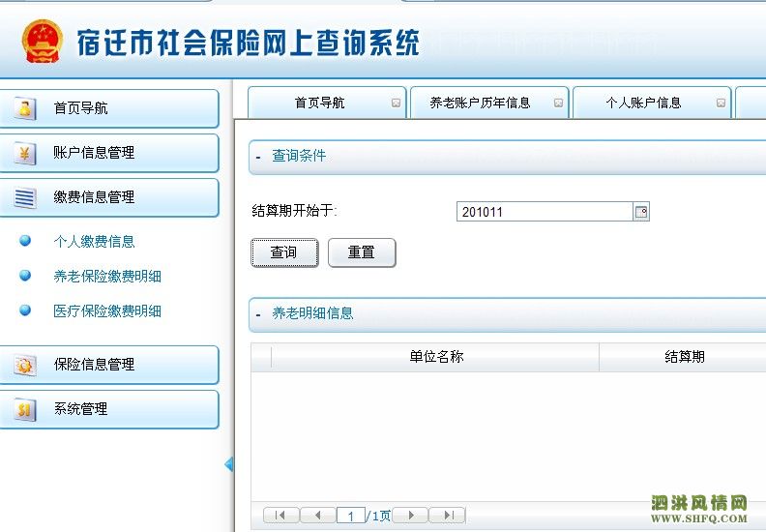766x532 pixels.
Task: Expand the 系统管理 sidebar menu
Action: (109, 409)
